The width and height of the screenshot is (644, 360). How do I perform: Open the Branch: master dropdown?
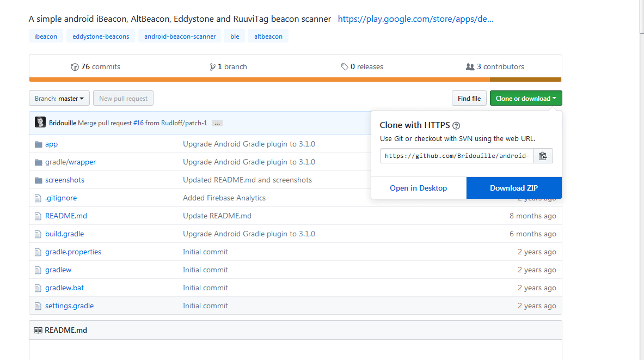(59, 99)
